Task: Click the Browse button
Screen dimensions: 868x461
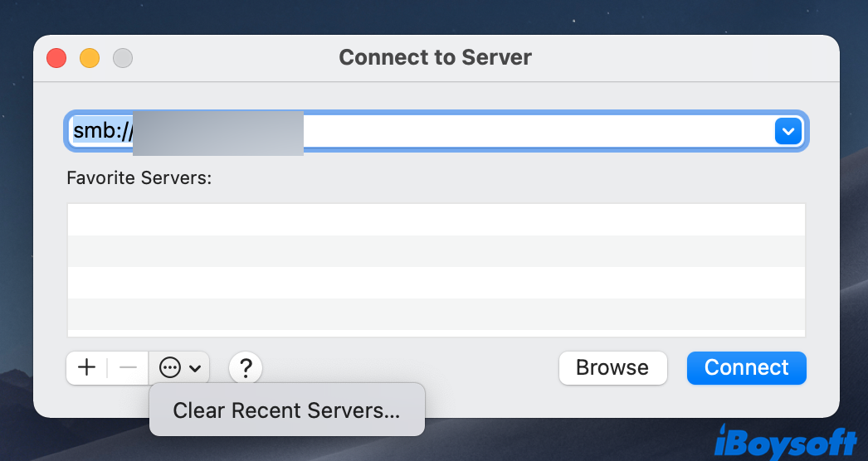Action: [612, 367]
